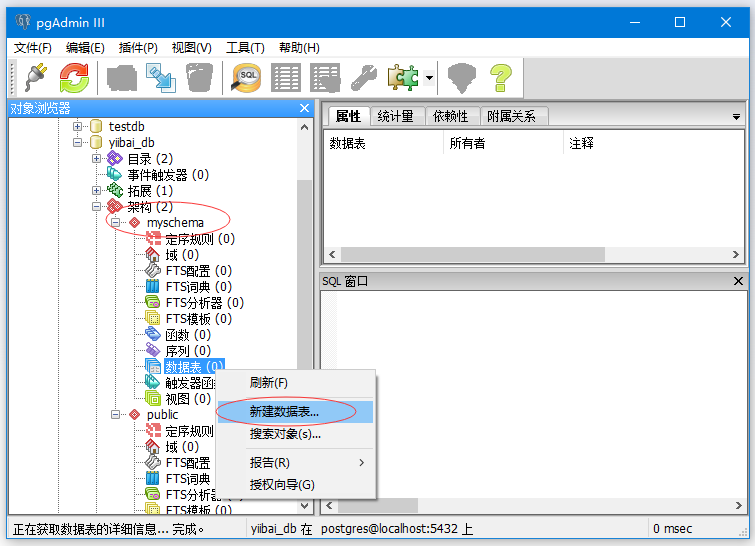
Task: Choose 新建数据表... from context menu
Action: tap(285, 411)
